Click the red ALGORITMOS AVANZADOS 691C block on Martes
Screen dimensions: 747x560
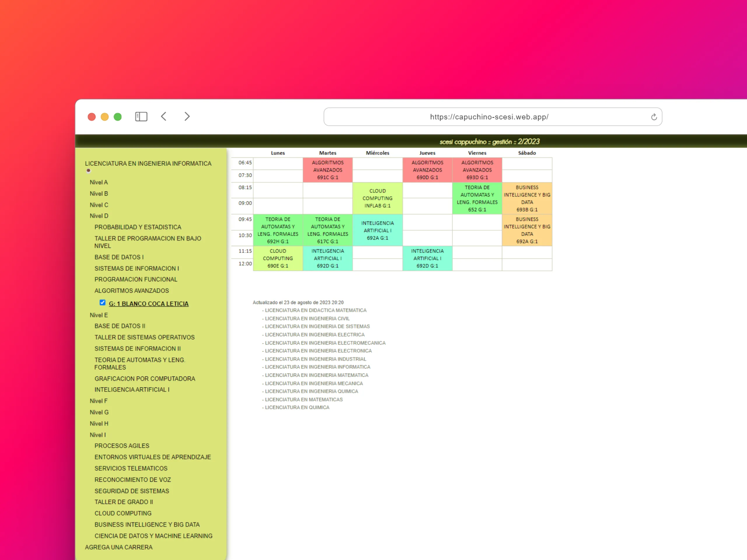pos(328,170)
